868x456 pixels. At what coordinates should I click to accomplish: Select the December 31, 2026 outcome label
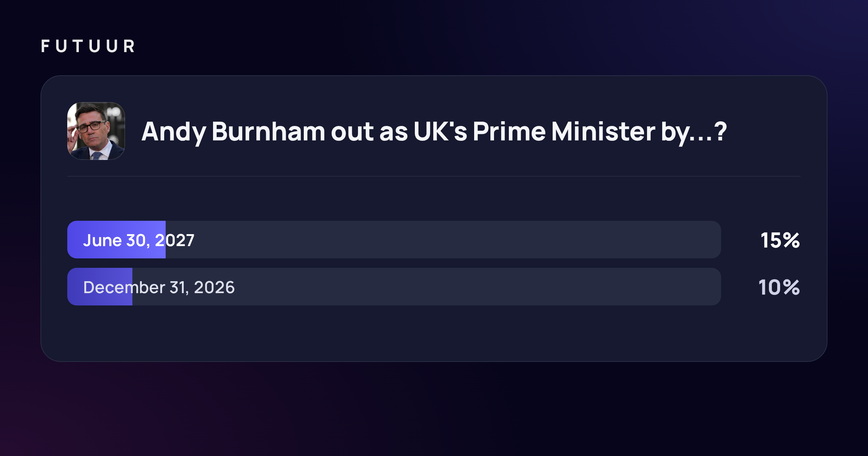click(159, 287)
